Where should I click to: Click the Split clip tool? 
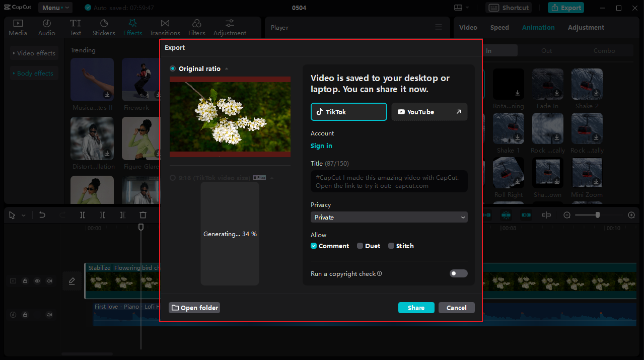pyautogui.click(x=83, y=215)
